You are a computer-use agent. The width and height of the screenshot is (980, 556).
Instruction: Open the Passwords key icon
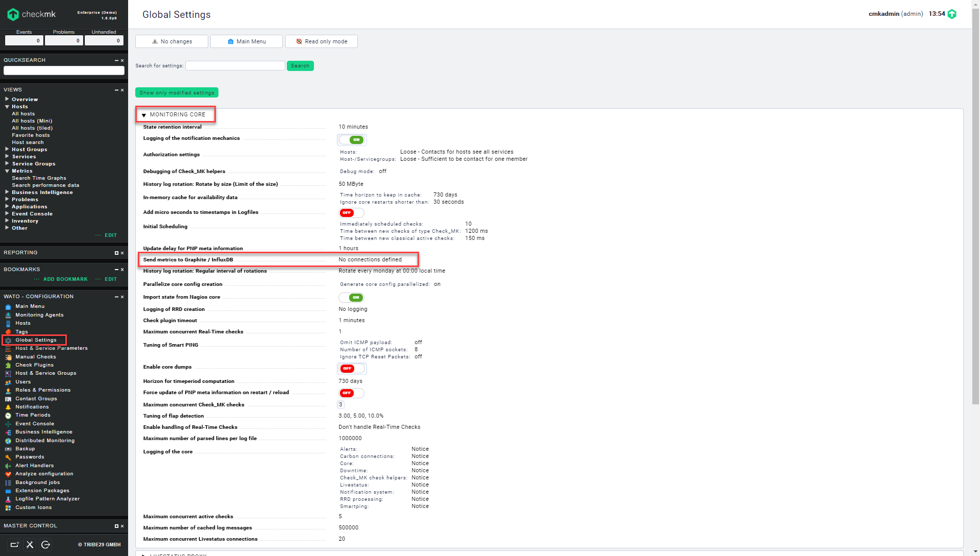pos(8,457)
